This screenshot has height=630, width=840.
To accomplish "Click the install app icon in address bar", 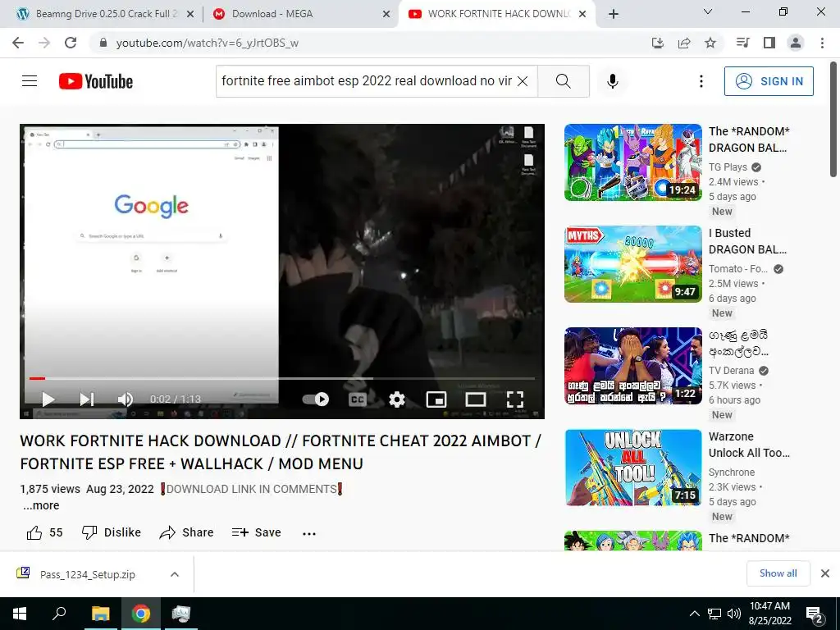I will point(657,43).
